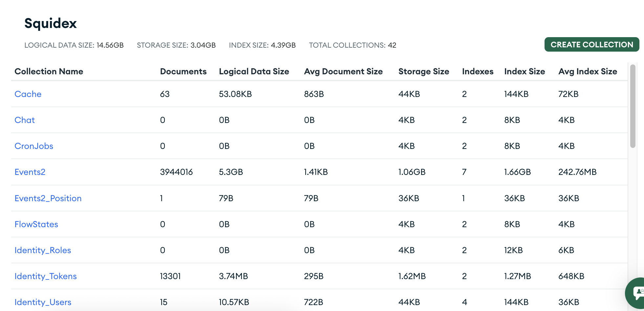Select the Logical Data Size 14.56GB stat

74,45
